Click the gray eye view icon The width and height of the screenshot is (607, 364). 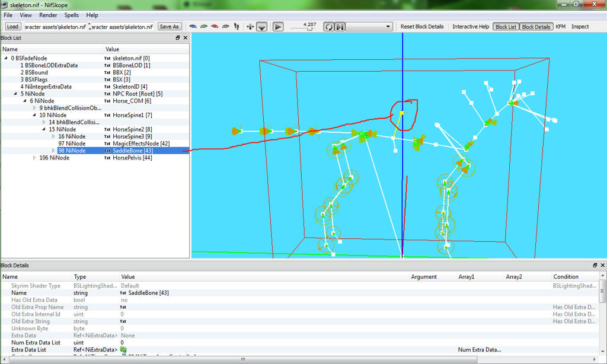225,26
